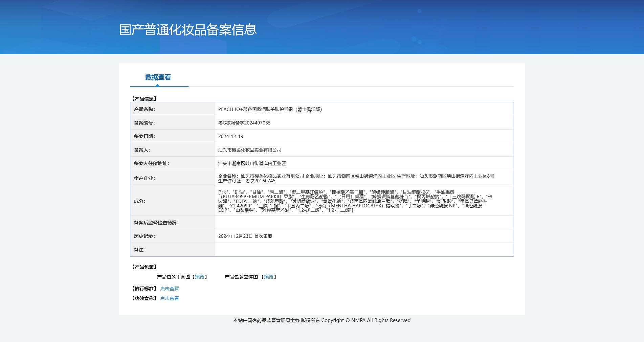This screenshot has height=342, width=644.
Task: Click the 【产品信息】 section heading
Action: [x=144, y=99]
